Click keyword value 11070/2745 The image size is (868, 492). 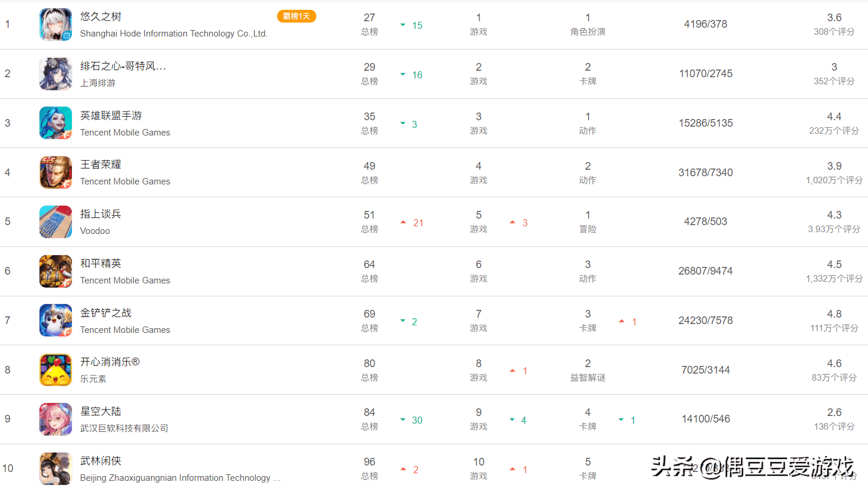(x=705, y=74)
